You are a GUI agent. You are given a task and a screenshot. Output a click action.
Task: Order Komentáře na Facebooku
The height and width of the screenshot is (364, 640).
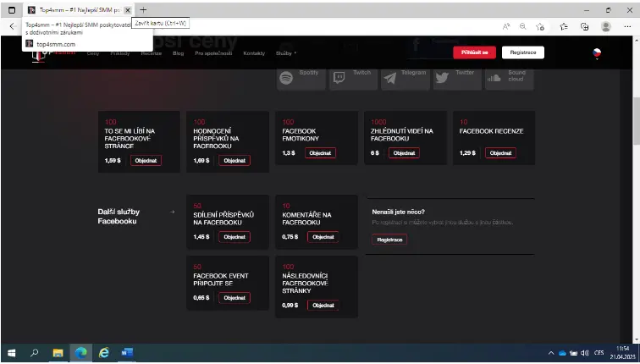click(323, 237)
